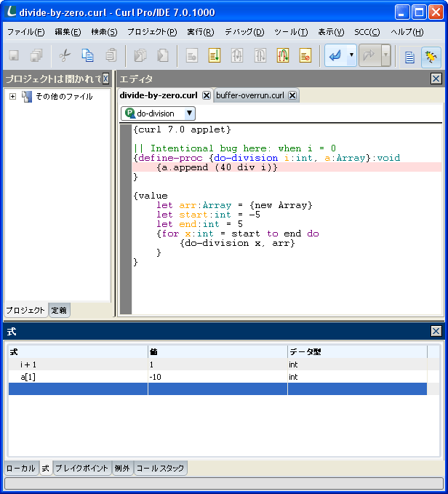448x494 pixels.
Task: Click the yellow document with green down arrow icon
Action: click(215, 56)
